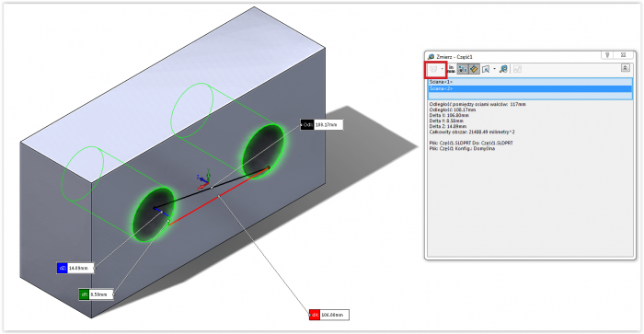Select the right highlighted hole face

coord(263,151)
